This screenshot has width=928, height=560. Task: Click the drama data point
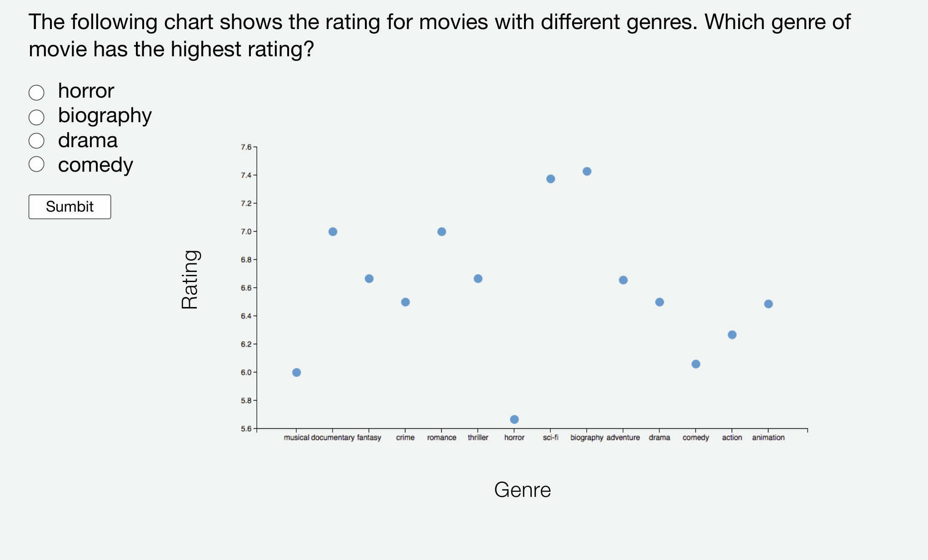[x=659, y=302]
